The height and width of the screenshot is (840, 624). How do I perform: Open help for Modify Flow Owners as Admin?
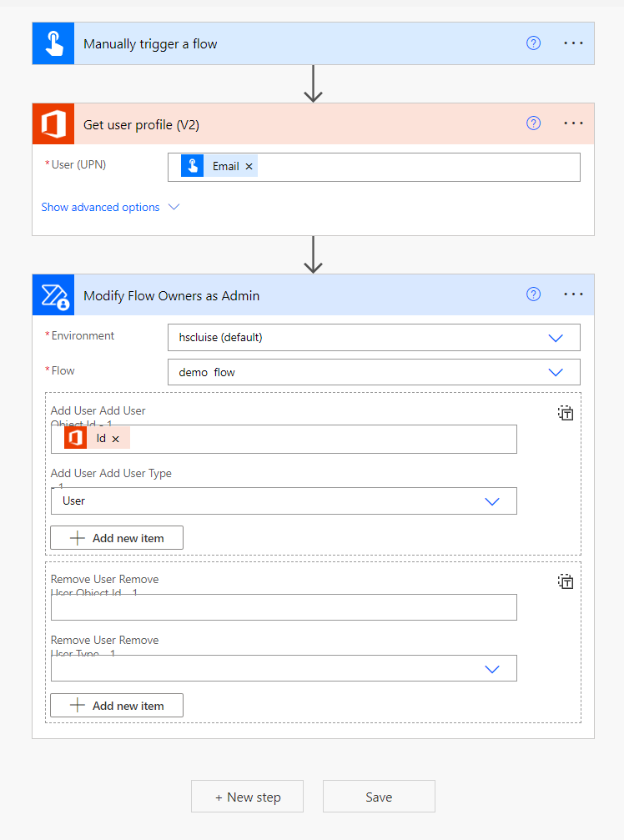(533, 294)
